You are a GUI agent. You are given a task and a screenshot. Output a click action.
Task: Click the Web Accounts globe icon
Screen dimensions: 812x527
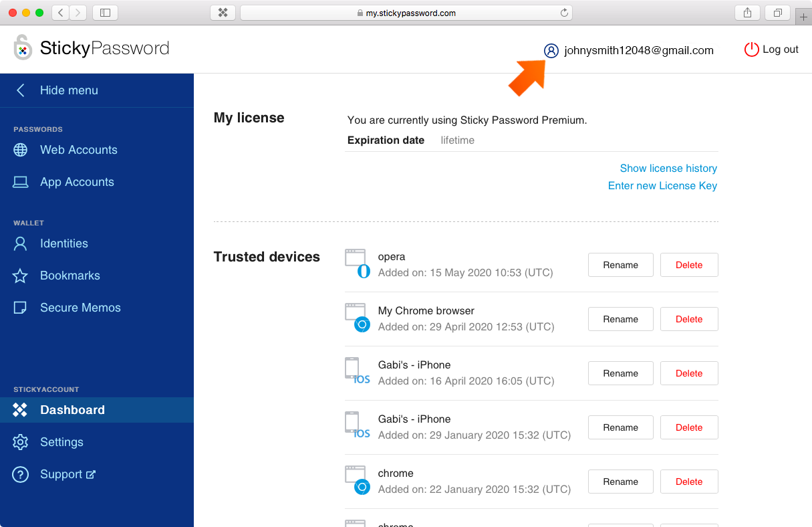[x=21, y=150]
